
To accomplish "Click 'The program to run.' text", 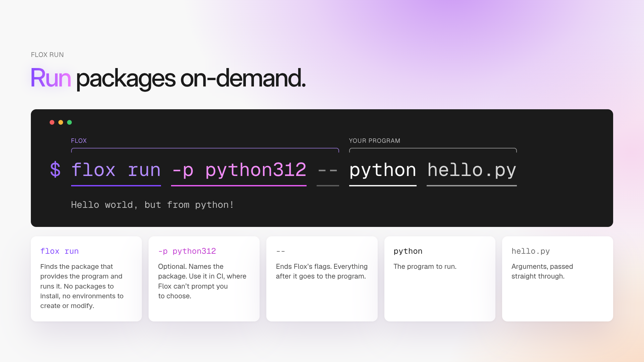I will [425, 266].
